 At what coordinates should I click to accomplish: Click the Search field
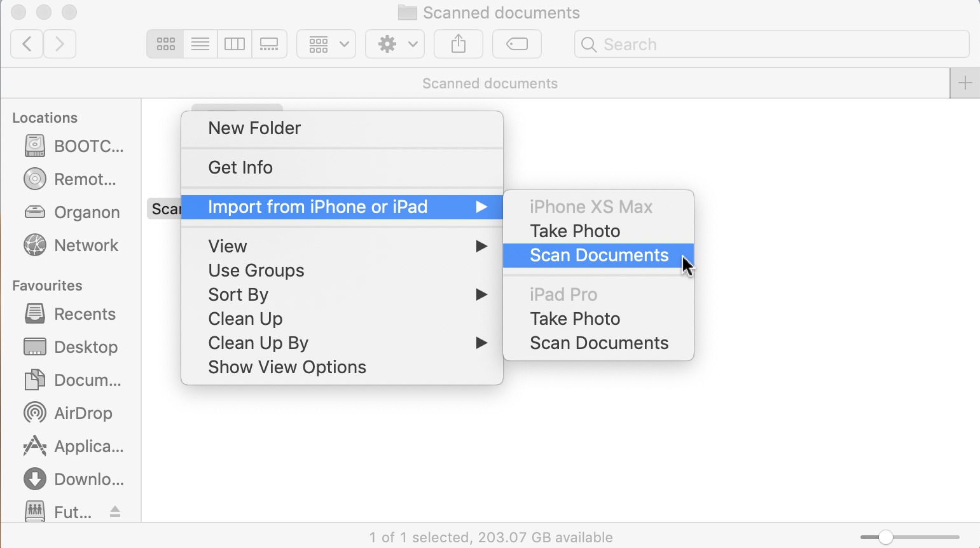pyautogui.click(x=771, y=44)
